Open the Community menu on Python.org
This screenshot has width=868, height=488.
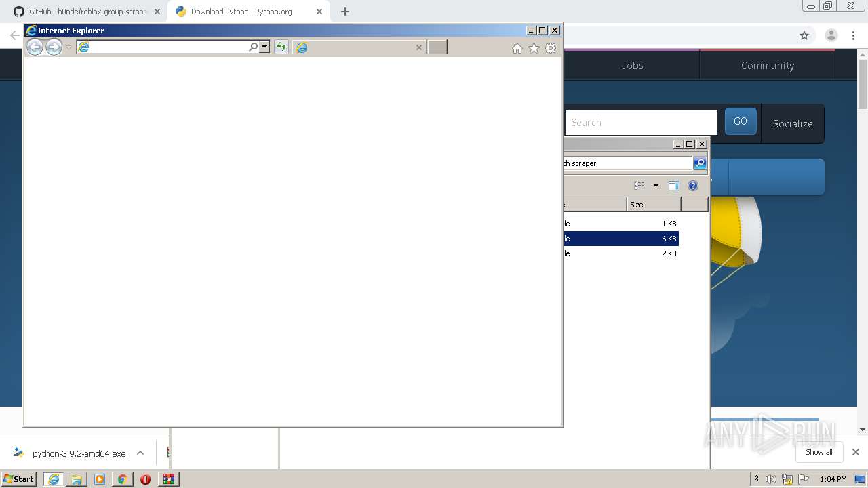[768, 65]
